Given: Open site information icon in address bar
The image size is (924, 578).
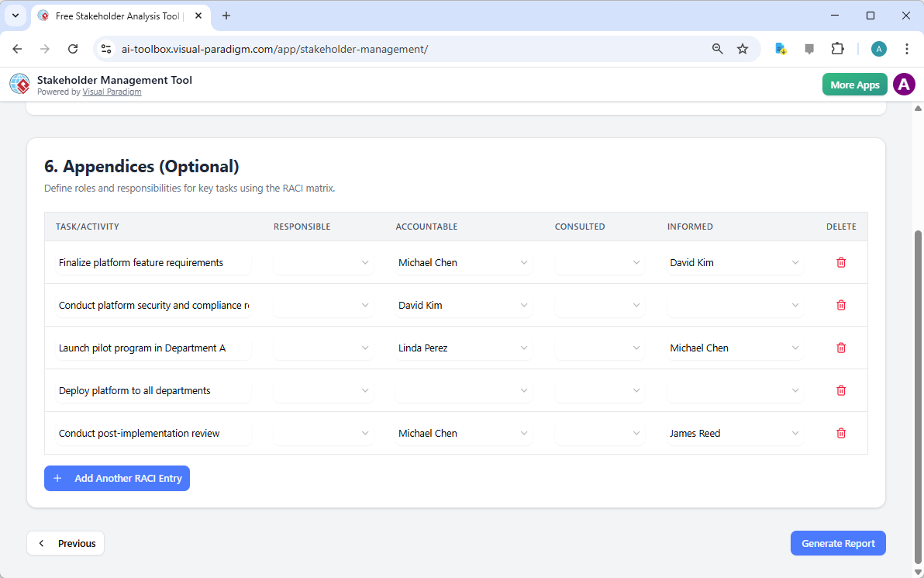Looking at the screenshot, I should [x=105, y=48].
